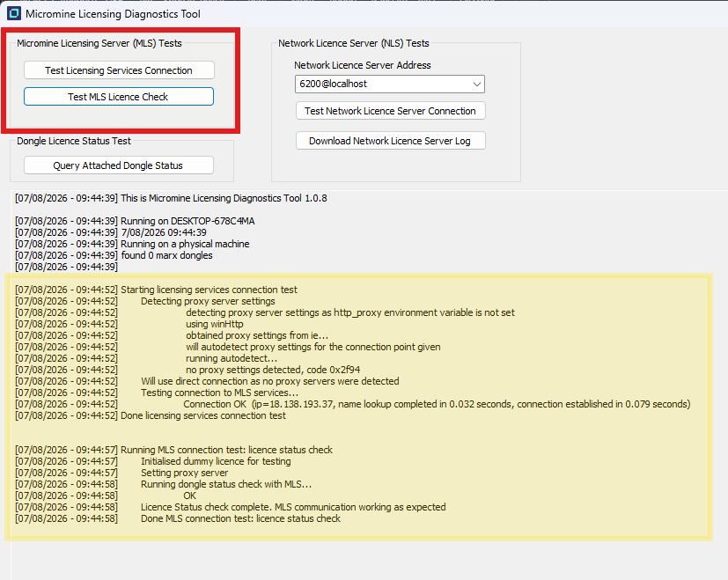Click 'no proxy settings detected, code 0x2f94' line
The image size is (728, 580).
[273, 370]
